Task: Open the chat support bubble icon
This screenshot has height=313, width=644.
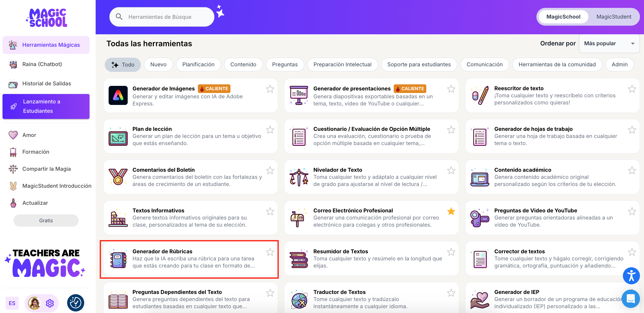Action: 631,298
